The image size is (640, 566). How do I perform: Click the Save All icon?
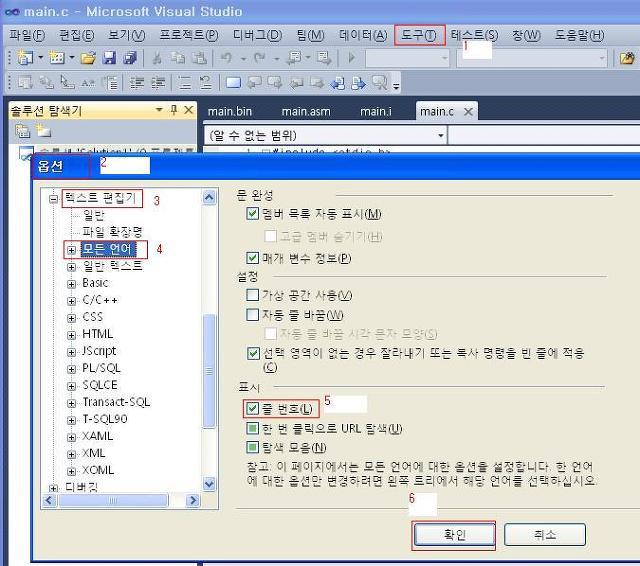[x=130, y=58]
